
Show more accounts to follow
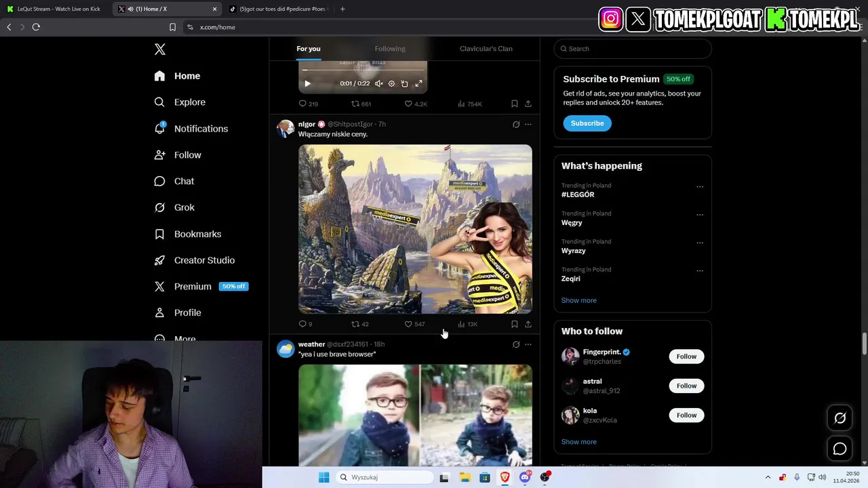(x=579, y=442)
